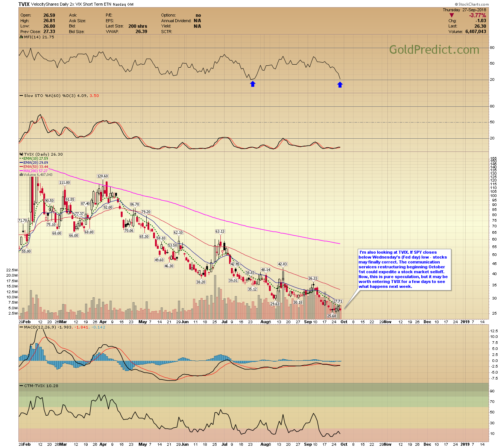Click the Annual Dividend label

176,21
